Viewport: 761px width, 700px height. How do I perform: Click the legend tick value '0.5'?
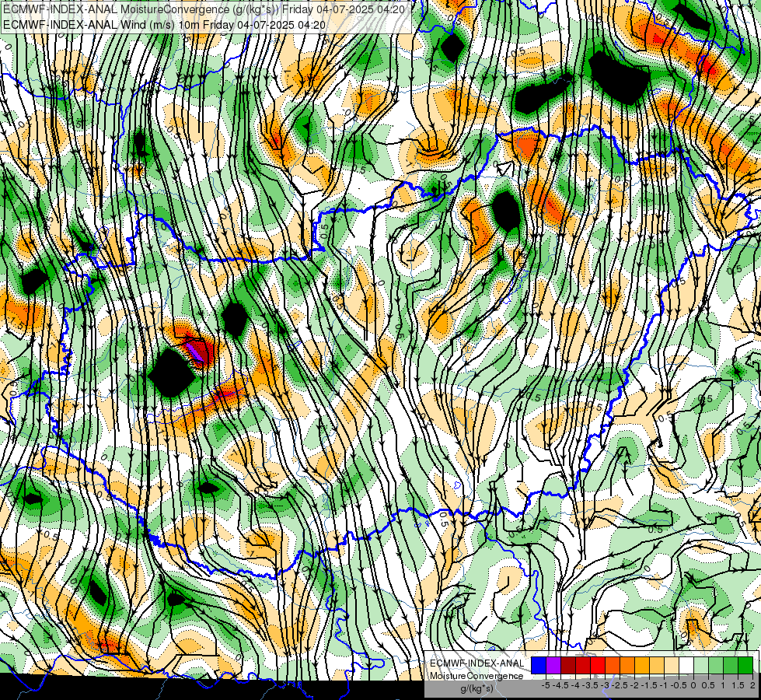point(708,685)
